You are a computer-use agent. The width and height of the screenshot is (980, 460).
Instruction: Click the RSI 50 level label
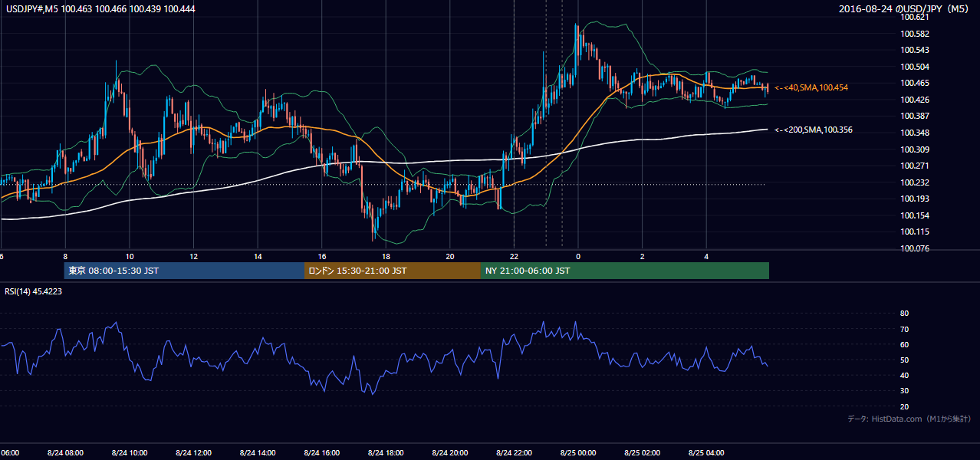(x=904, y=360)
